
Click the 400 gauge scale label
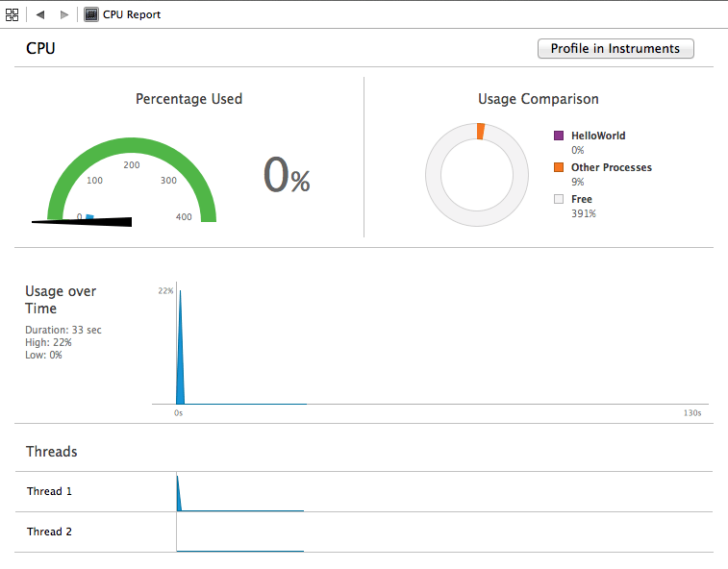(184, 217)
